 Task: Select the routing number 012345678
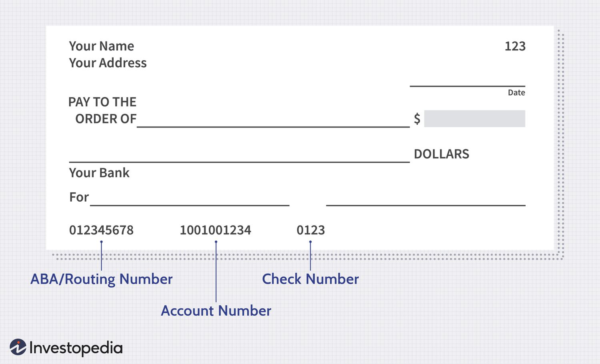pyautogui.click(x=101, y=230)
